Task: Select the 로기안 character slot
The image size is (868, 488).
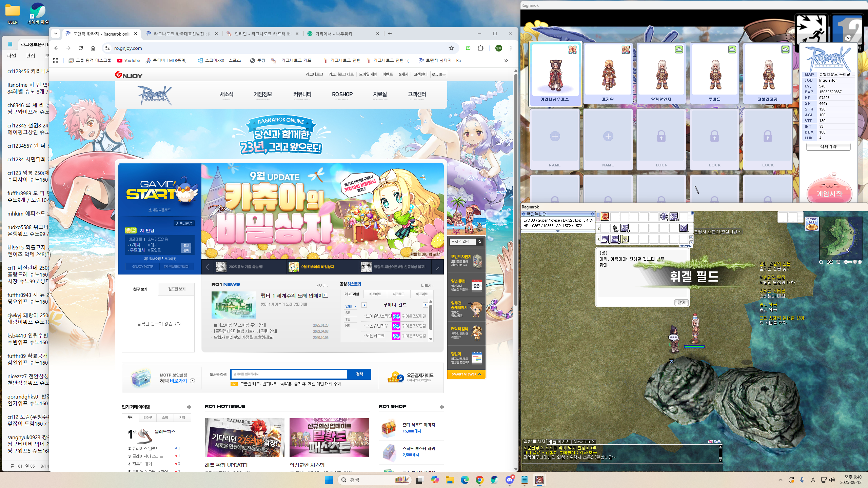Action: tap(608, 73)
